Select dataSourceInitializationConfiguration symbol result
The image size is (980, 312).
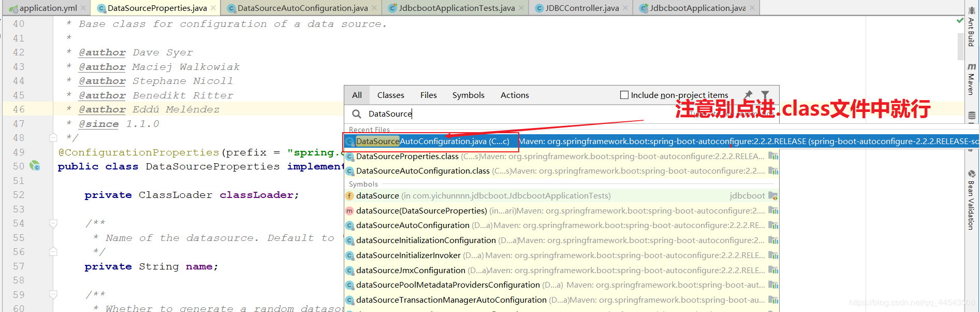[x=562, y=240]
